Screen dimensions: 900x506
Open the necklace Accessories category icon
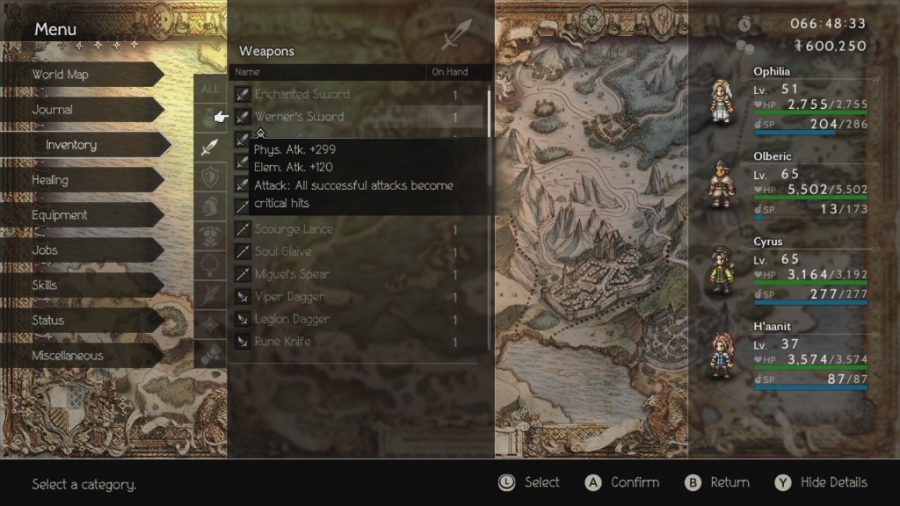(x=210, y=265)
